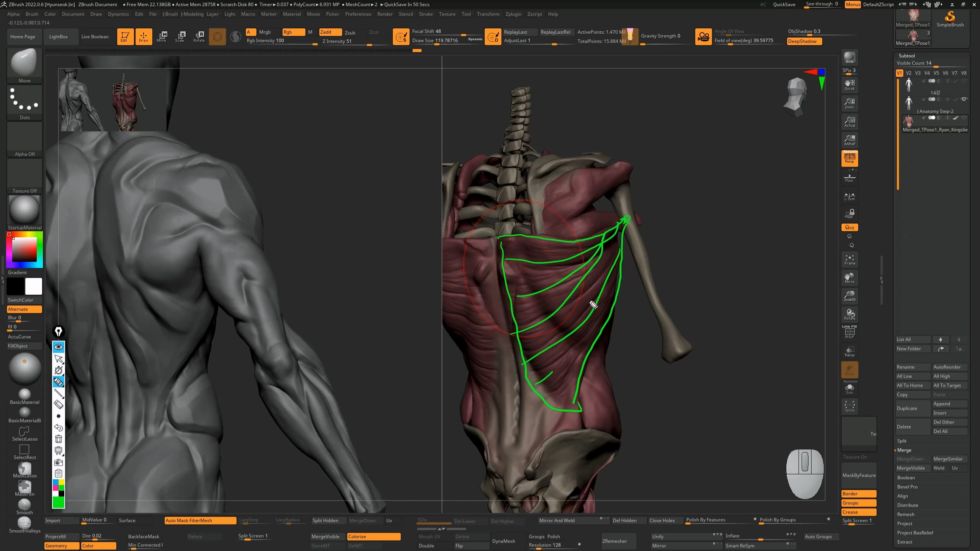Click the Frame view icon
Image resolution: width=980 pixels, height=551 pixels.
(849, 260)
